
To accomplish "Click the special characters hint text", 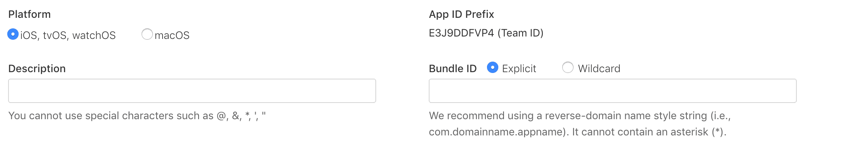I will [x=137, y=116].
